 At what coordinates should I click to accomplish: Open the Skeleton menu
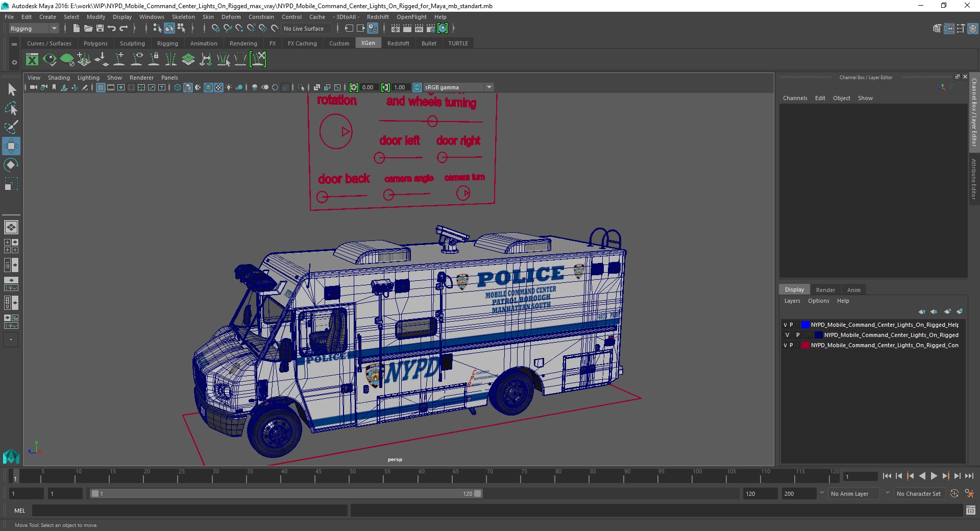pos(183,17)
